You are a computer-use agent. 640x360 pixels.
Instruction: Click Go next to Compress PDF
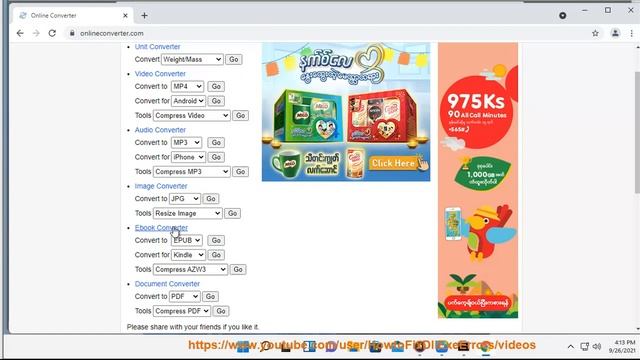[221, 311]
